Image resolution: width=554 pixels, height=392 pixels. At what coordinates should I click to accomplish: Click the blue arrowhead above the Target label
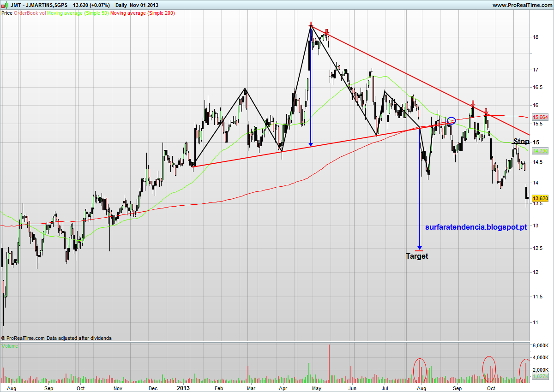[419, 247]
